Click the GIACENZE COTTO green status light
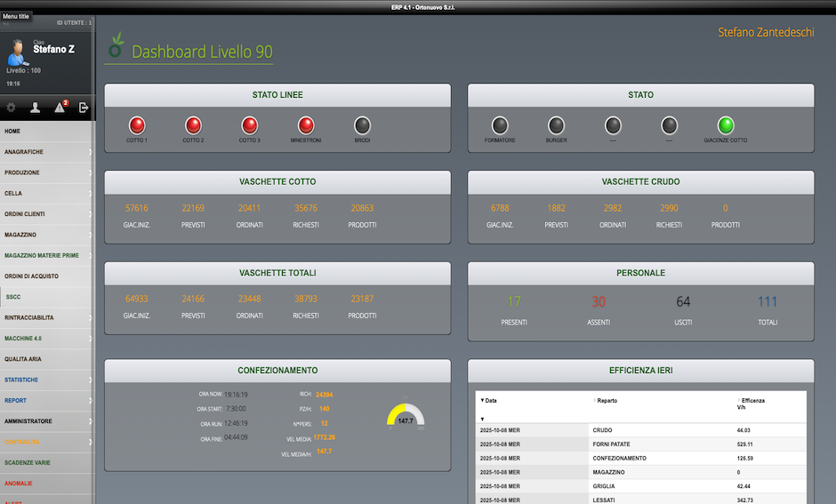 [x=726, y=125]
